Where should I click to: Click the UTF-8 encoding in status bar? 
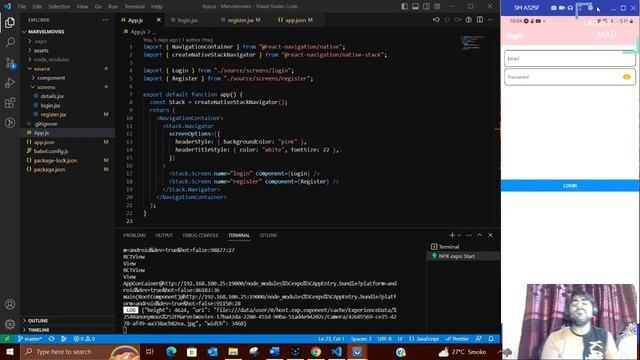(x=384, y=339)
